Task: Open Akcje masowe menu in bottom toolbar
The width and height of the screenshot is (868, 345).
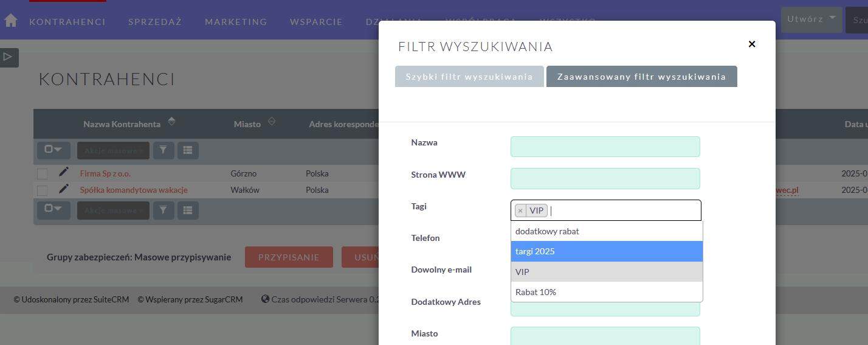Action: coord(113,210)
